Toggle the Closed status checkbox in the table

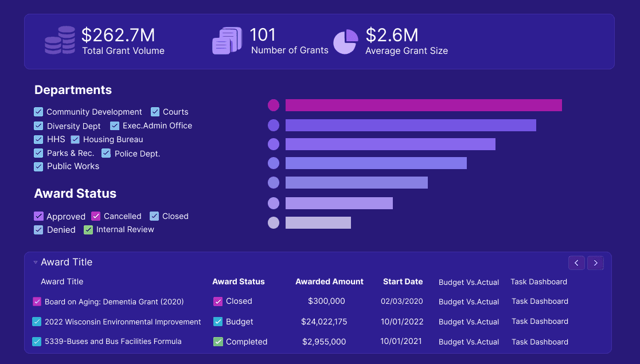(x=218, y=302)
